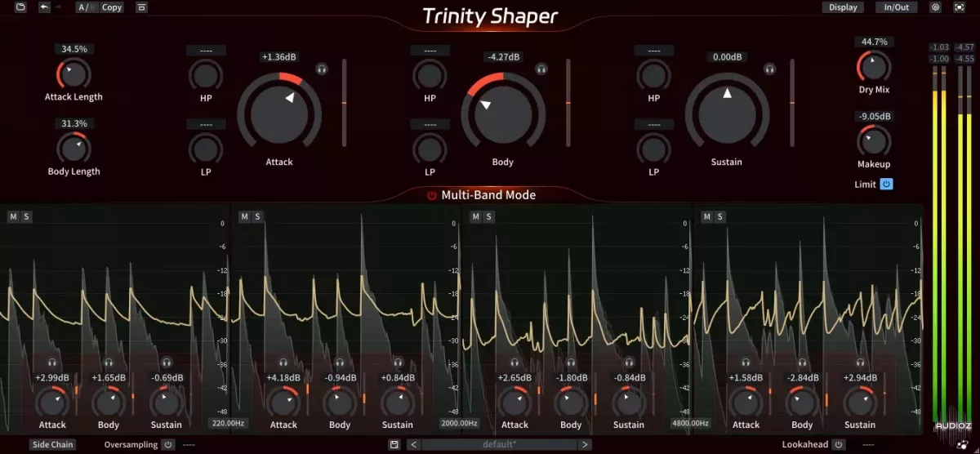Click band 1 Sustain headphone icon
Image resolution: width=980 pixels, height=454 pixels.
click(167, 362)
